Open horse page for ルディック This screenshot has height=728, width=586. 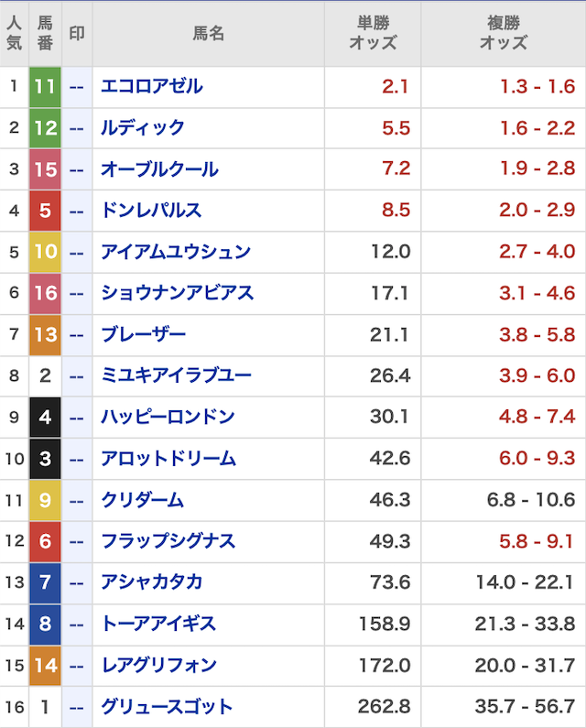(x=143, y=128)
